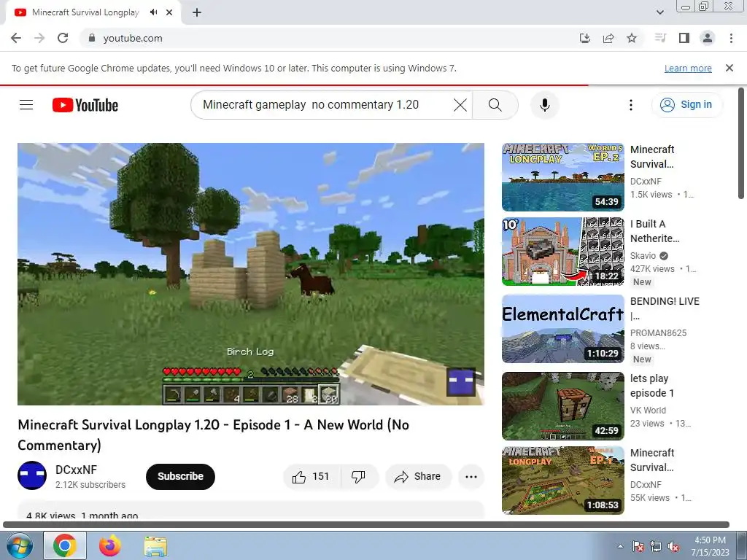The width and height of the screenshot is (747, 560).
Task: Open the BENDING! LIVE video title
Action: click(665, 308)
